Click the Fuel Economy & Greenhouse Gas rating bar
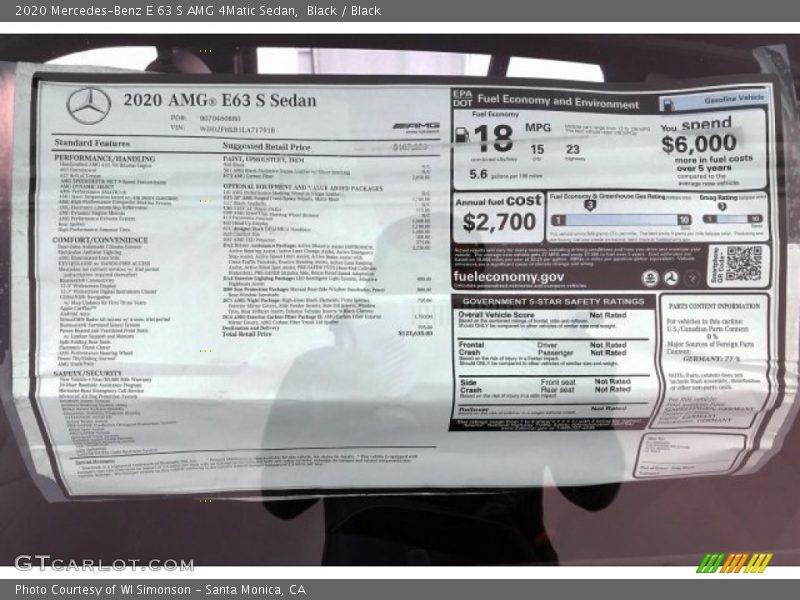This screenshot has width=800, height=600. (x=621, y=220)
